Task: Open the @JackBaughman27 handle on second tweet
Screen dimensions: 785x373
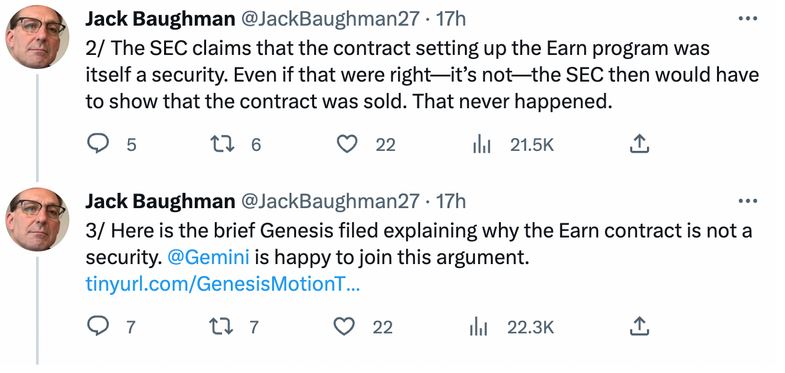Action: (330, 201)
